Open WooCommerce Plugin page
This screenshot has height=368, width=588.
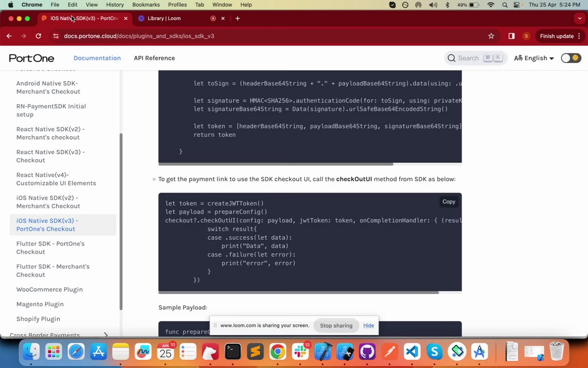point(49,289)
